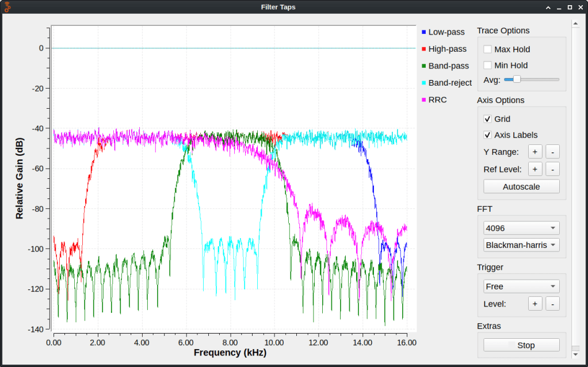Decrease Y Range with minus button
This screenshot has width=588, height=367.
click(x=552, y=152)
